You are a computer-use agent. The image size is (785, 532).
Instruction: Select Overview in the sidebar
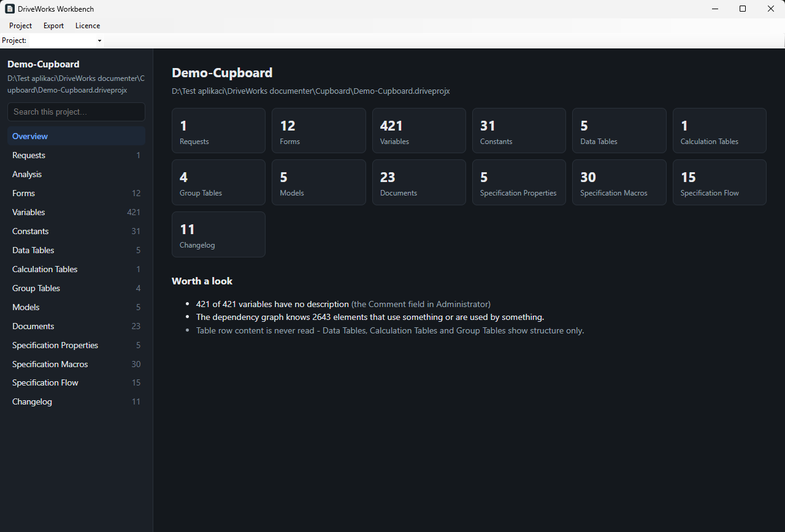[x=76, y=136]
